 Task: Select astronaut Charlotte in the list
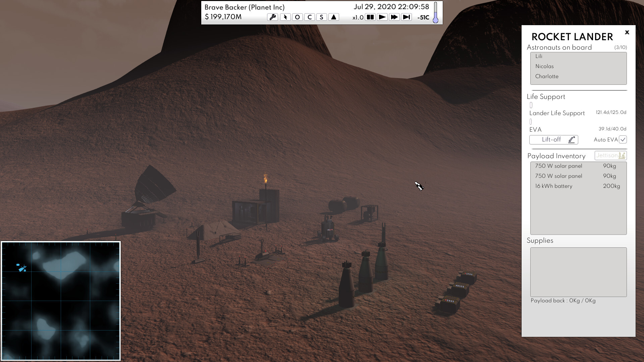point(547,76)
